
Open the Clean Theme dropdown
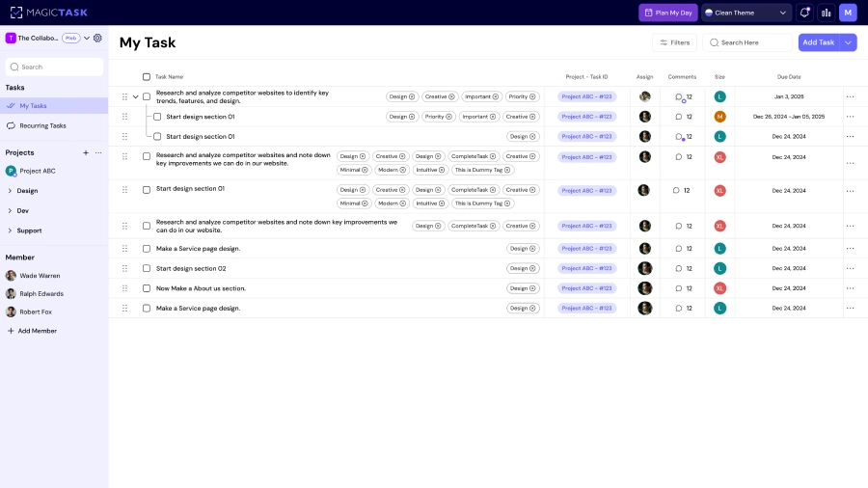(x=746, y=13)
